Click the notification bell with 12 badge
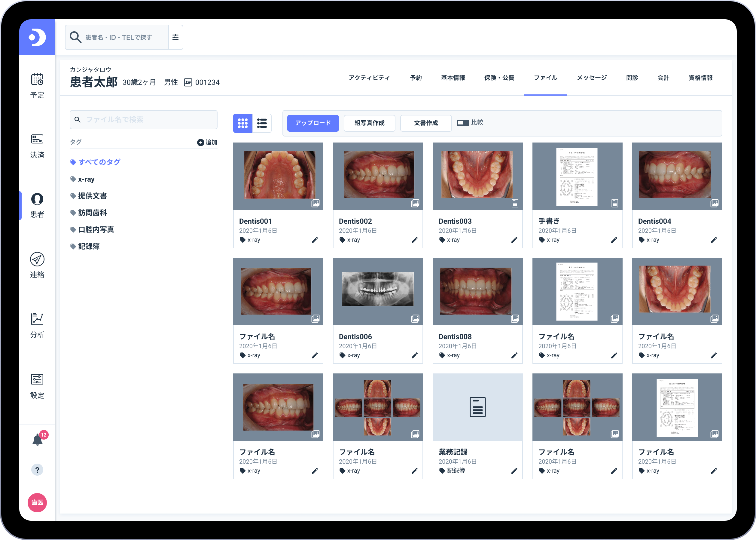This screenshot has width=756, height=540. point(38,440)
